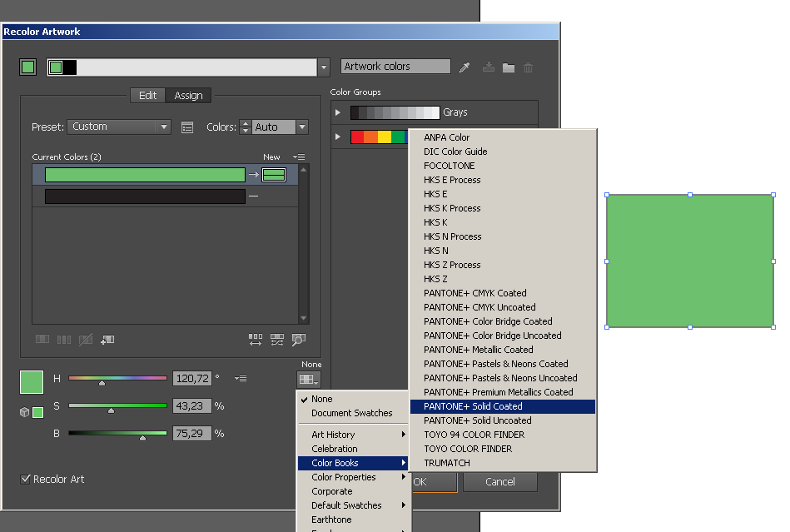Viewport: 790px width, 532px height.
Task: Click the top-left active color group swatch
Action: tap(27, 67)
